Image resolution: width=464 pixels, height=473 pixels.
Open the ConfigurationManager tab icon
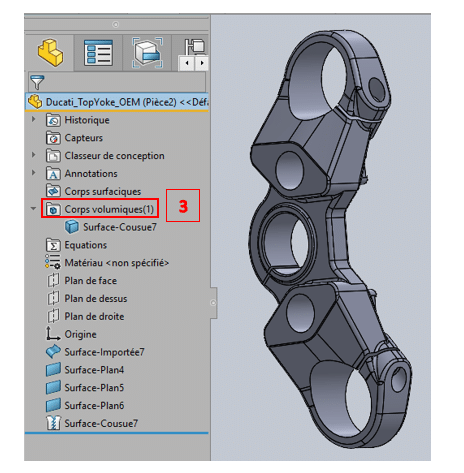click(x=147, y=53)
